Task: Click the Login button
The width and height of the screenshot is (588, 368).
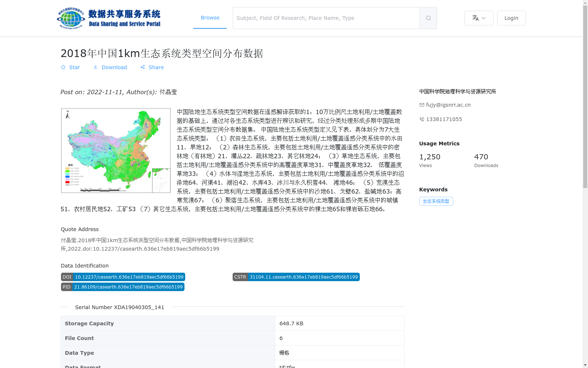Action: coord(511,18)
